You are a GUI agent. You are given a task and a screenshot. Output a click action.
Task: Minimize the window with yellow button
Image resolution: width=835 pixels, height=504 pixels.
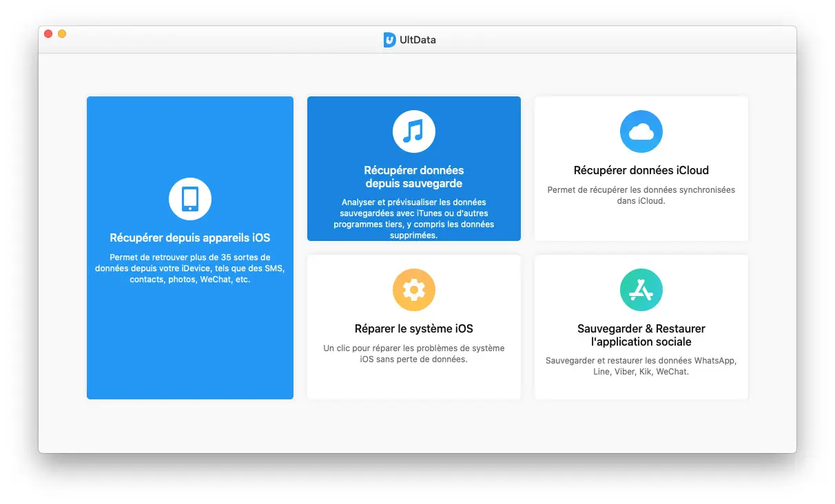coord(62,34)
